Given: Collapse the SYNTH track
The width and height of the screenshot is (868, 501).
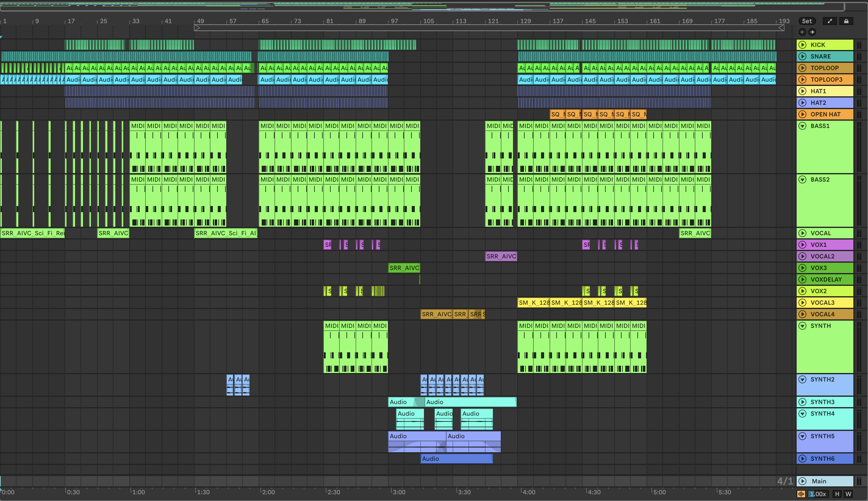Looking at the screenshot, I should point(802,326).
